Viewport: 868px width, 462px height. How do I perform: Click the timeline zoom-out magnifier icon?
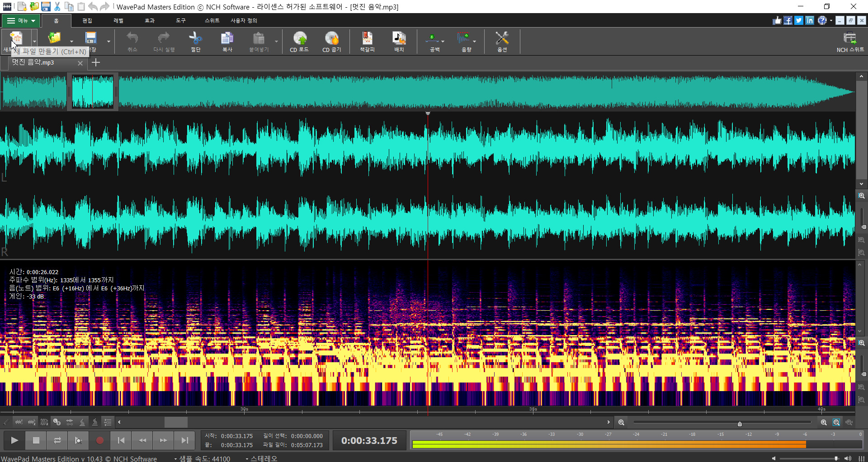click(622, 422)
